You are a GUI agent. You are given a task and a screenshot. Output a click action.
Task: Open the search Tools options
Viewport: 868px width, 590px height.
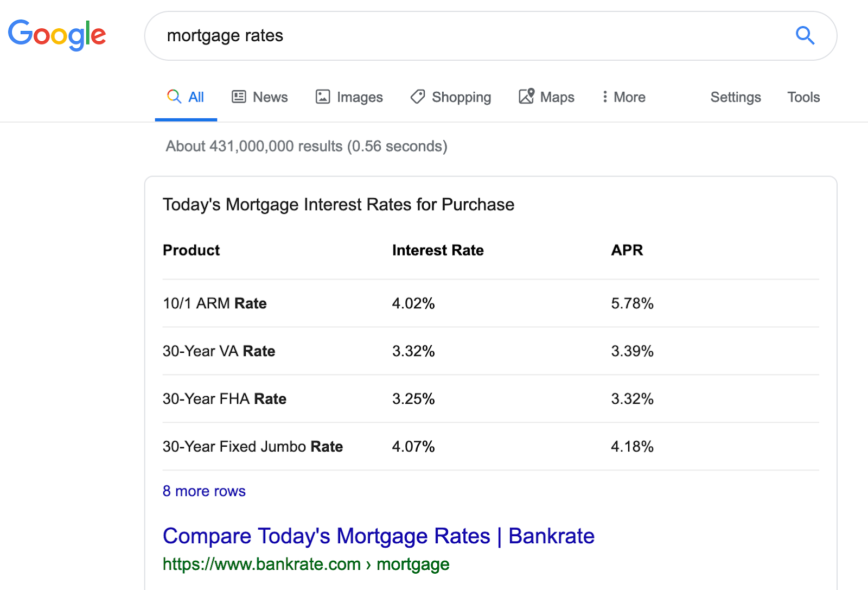803,97
